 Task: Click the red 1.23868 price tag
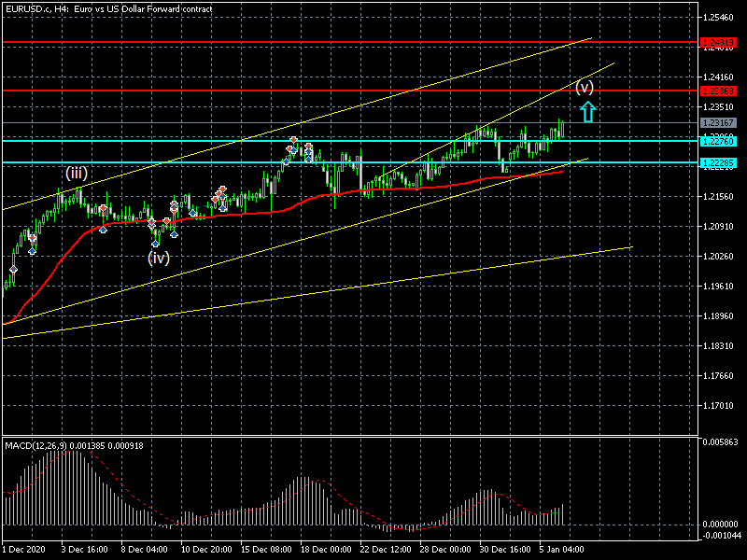tap(718, 91)
